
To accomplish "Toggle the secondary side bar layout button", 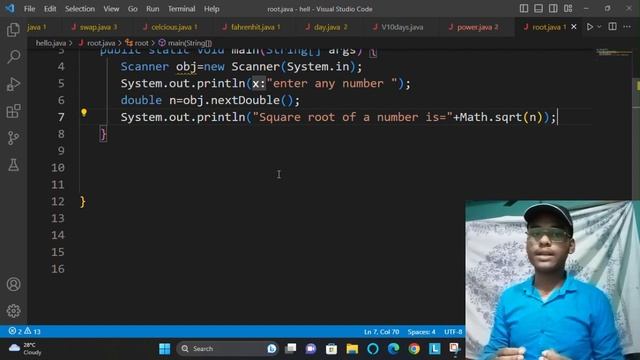I will coord(553,9).
